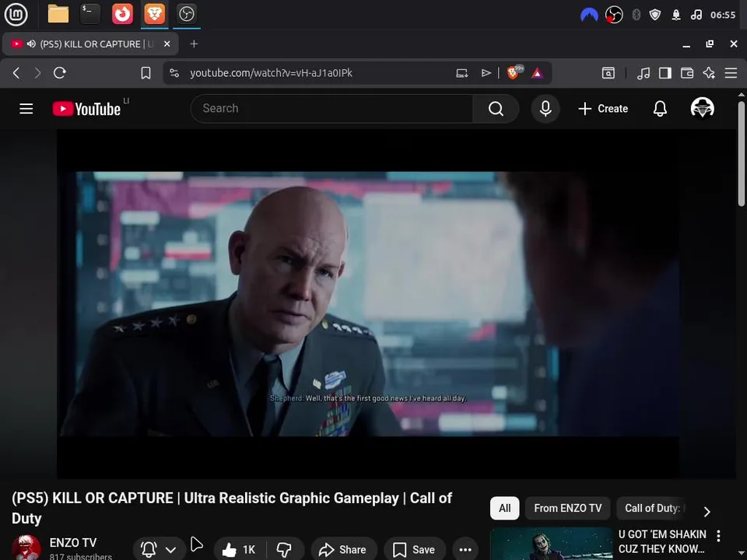Save video to a playlist
The height and width of the screenshot is (560, 747).
[415, 550]
